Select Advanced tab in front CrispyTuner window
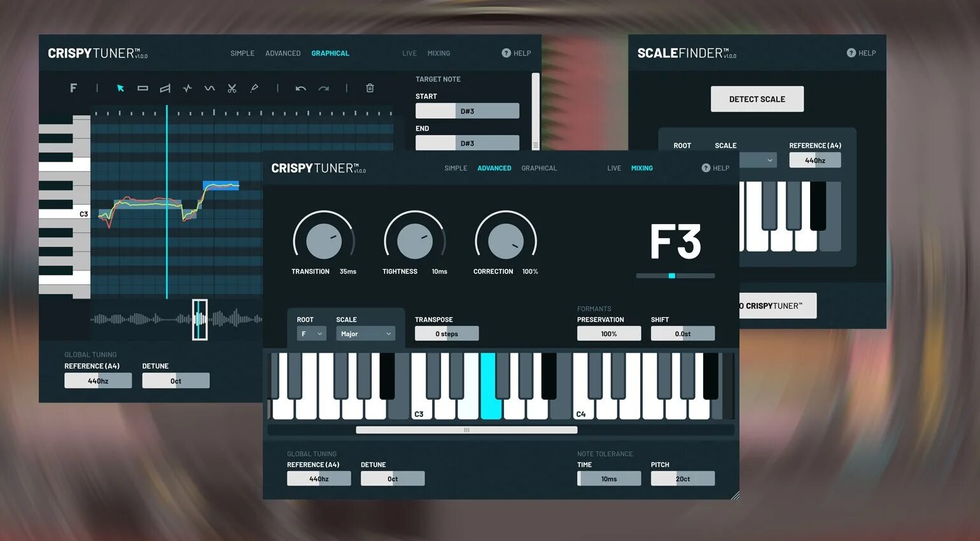The width and height of the screenshot is (980, 541). [494, 168]
